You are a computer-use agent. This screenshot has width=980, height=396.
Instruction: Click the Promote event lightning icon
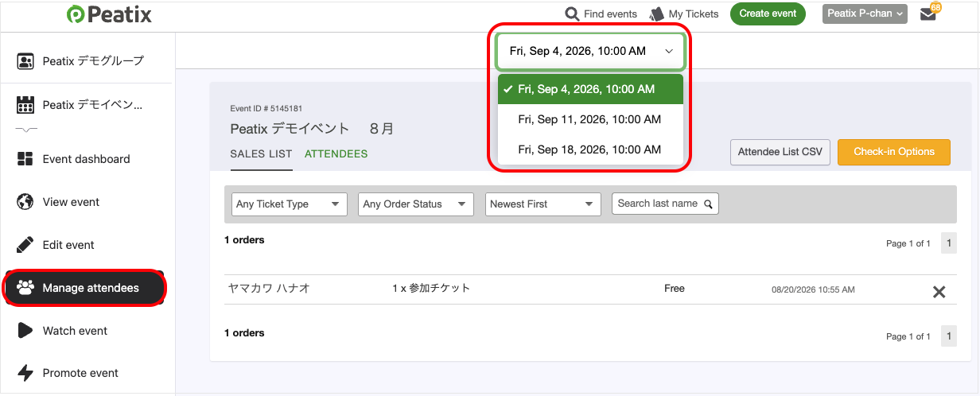click(x=25, y=373)
